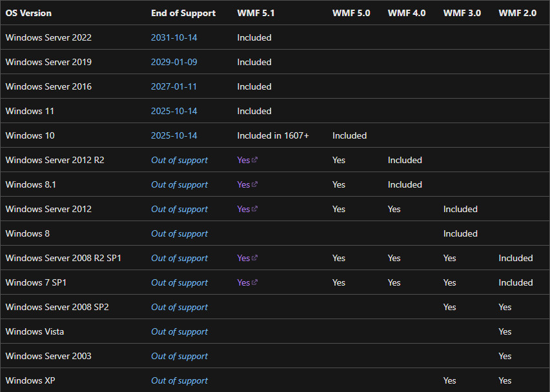Click the OS Version column header

28,13
